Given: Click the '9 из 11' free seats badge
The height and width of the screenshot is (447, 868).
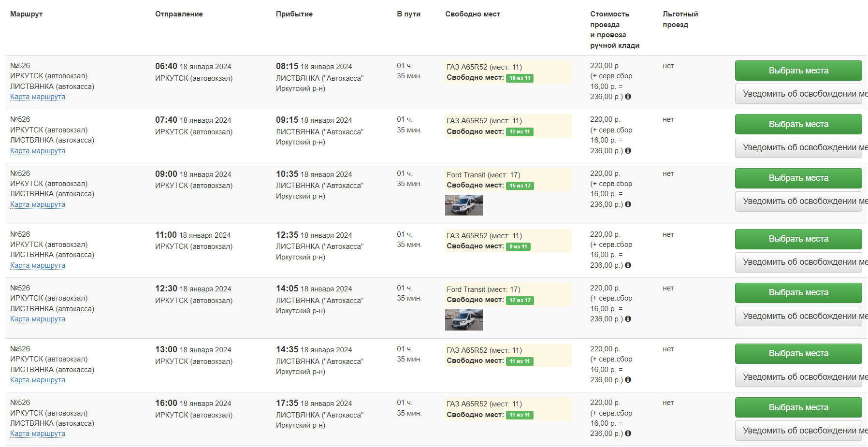Looking at the screenshot, I should [x=518, y=246].
